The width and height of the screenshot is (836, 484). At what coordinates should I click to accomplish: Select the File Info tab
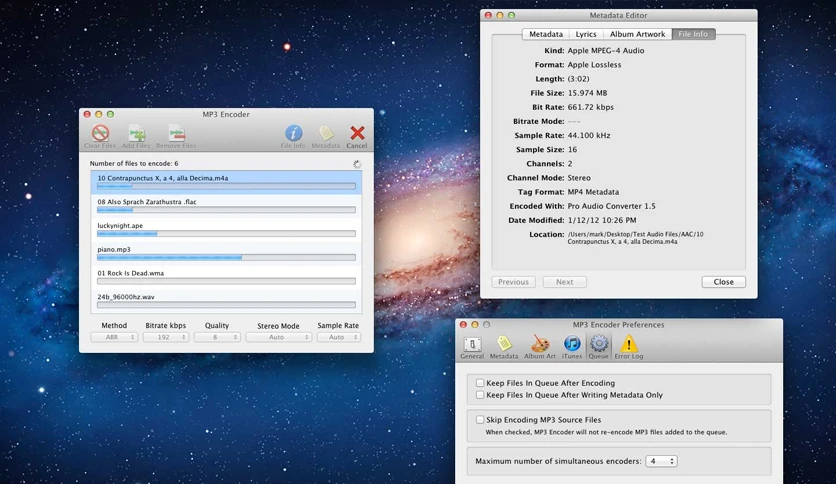[693, 34]
